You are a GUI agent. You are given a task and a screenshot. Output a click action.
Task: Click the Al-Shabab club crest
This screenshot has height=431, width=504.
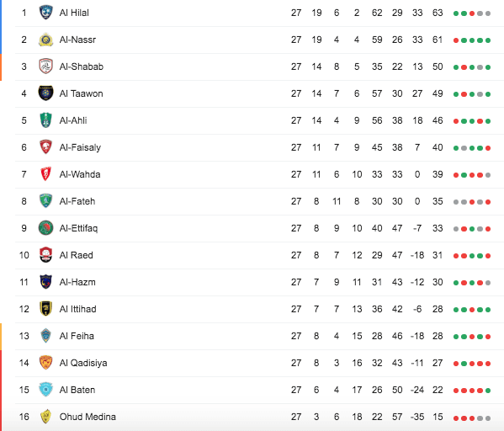pyautogui.click(x=45, y=67)
